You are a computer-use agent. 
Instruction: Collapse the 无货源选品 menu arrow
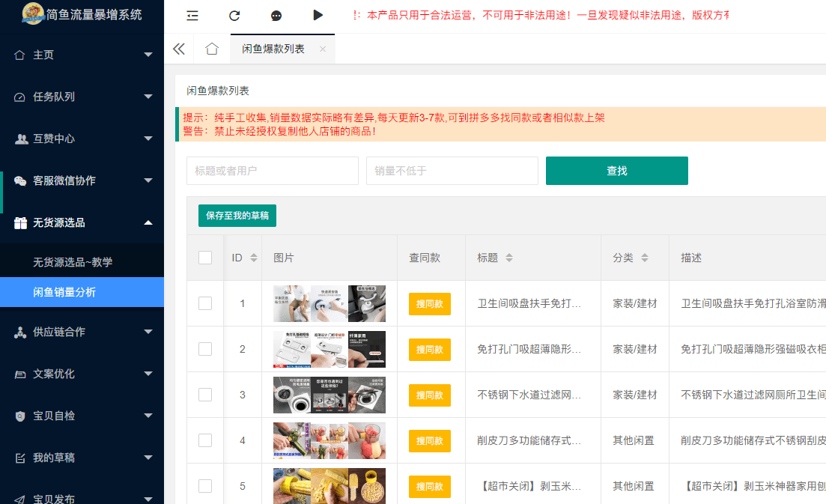pyautogui.click(x=148, y=222)
